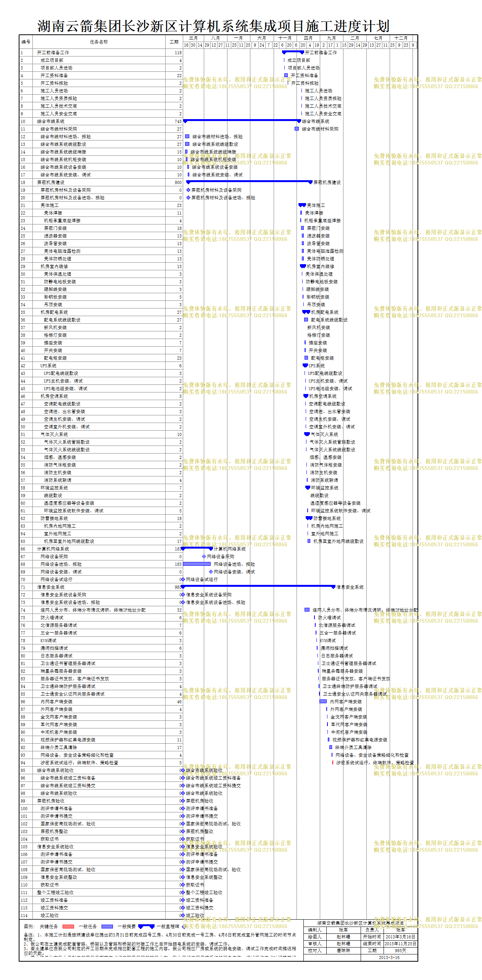This screenshot has width=482, height=980.
Task: Click the 备注 notes paragraph at the bottom
Action: coord(160,944)
